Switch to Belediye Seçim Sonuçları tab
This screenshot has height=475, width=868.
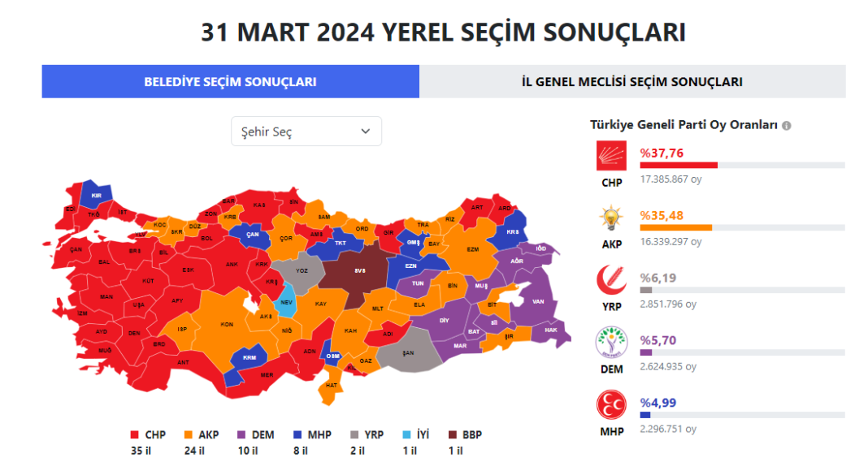230,82
